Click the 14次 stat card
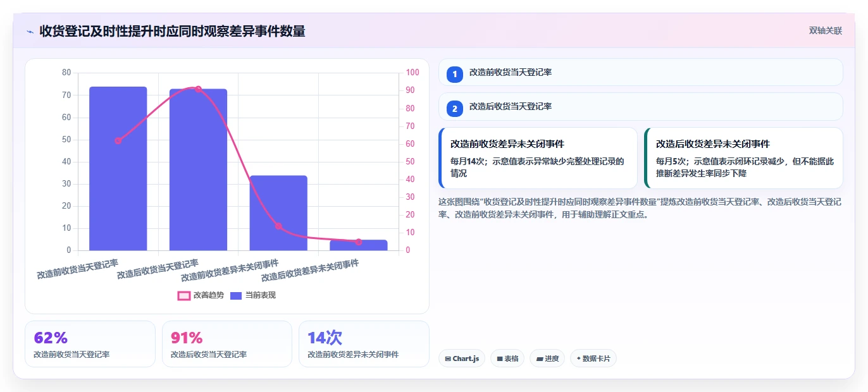 pos(364,344)
